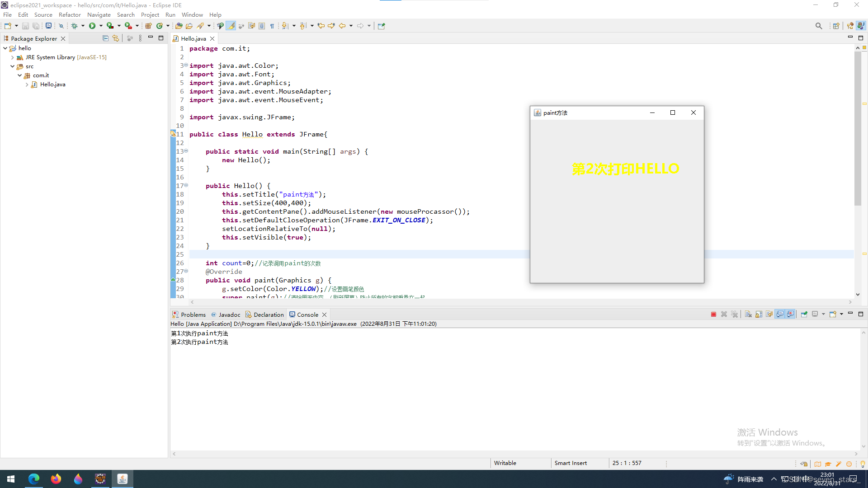Click the Debug bug icon in toolbar
Image resolution: width=868 pixels, height=488 pixels.
point(75,26)
